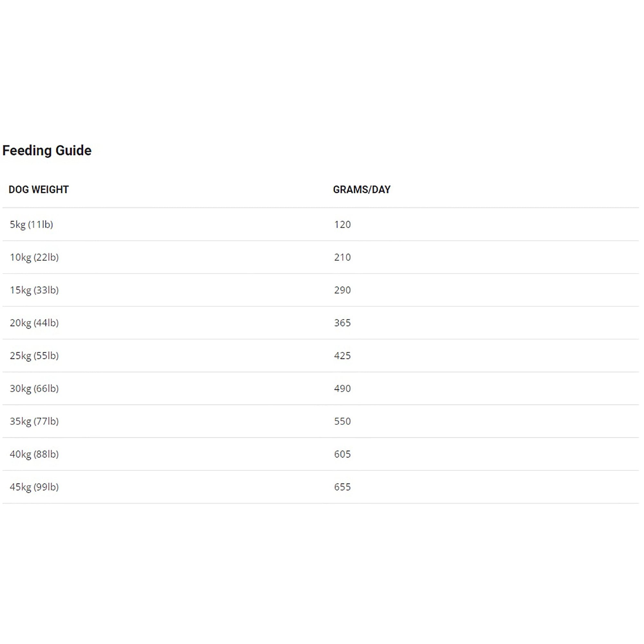
Task: Click the 605 grams value
Action: click(x=342, y=454)
